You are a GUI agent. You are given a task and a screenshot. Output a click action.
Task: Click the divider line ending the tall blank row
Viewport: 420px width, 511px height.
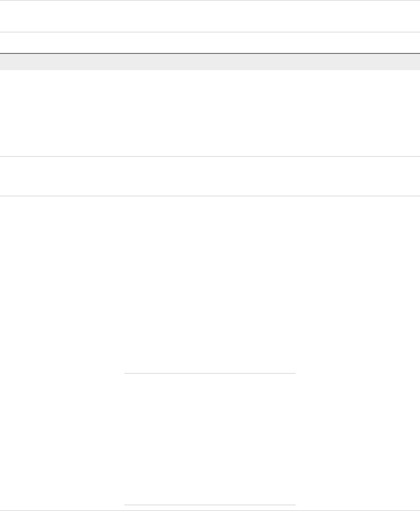pyautogui.click(x=210, y=156)
